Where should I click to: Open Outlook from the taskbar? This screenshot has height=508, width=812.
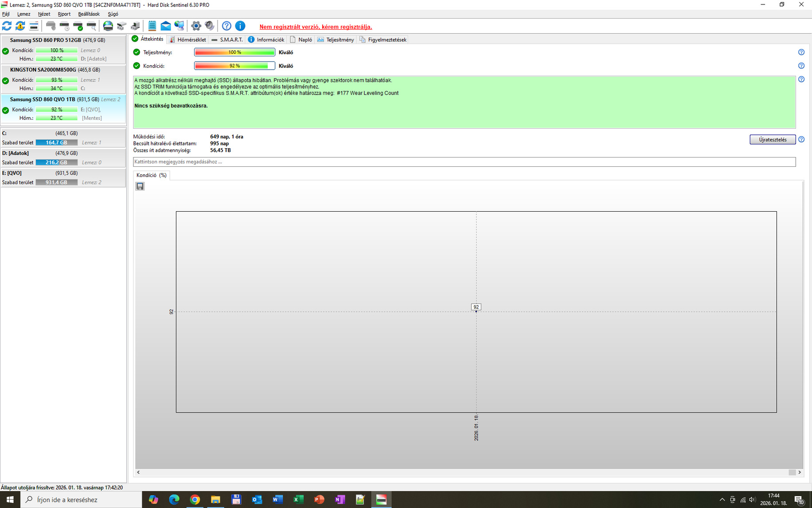click(257, 500)
